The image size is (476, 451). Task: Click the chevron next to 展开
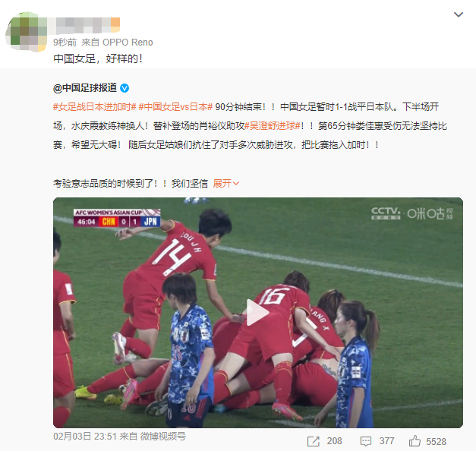coord(236,184)
